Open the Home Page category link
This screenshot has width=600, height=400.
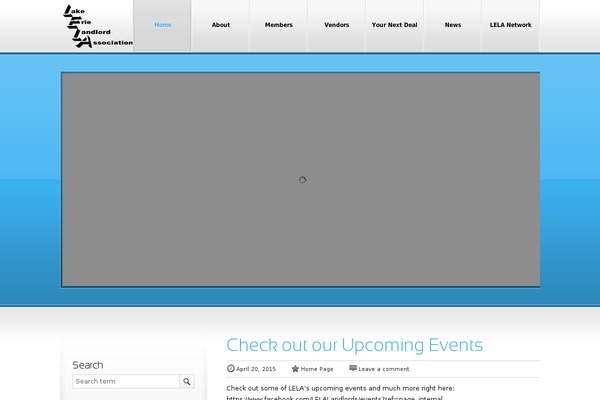click(317, 369)
